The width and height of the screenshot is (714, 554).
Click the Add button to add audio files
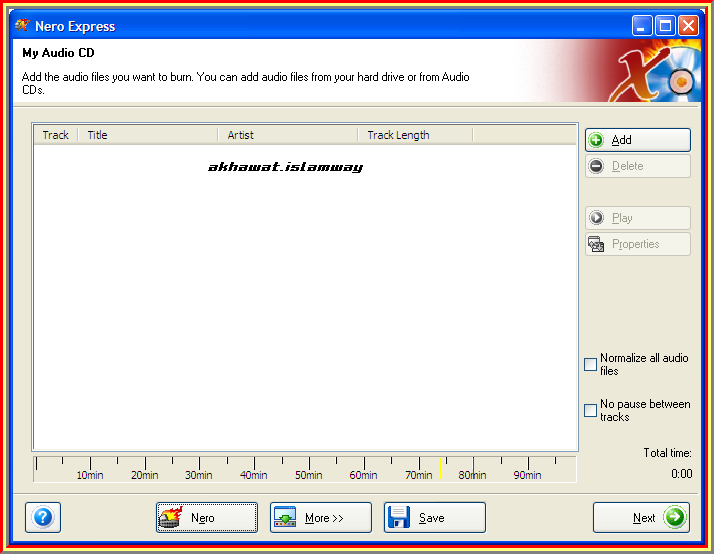click(x=638, y=140)
